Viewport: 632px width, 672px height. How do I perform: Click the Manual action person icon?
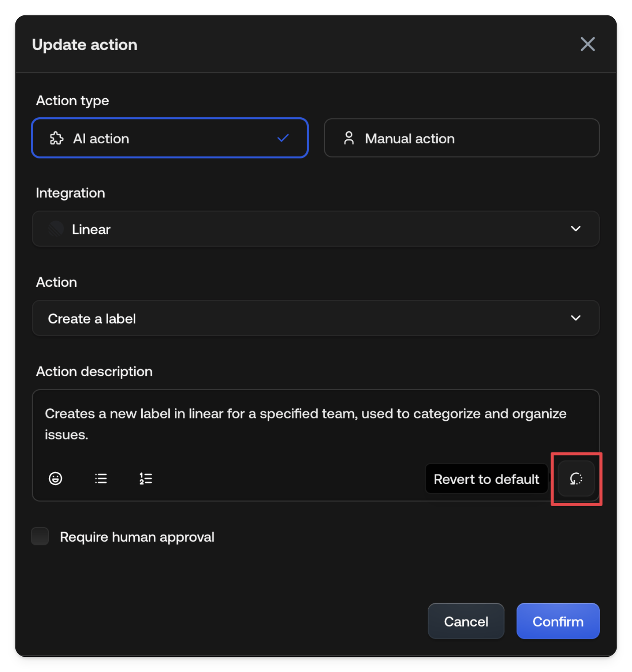[348, 138]
